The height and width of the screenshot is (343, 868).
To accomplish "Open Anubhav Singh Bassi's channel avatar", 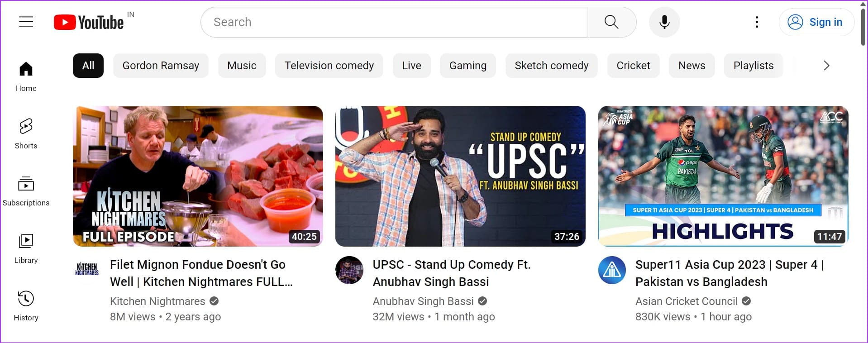I will [x=349, y=270].
